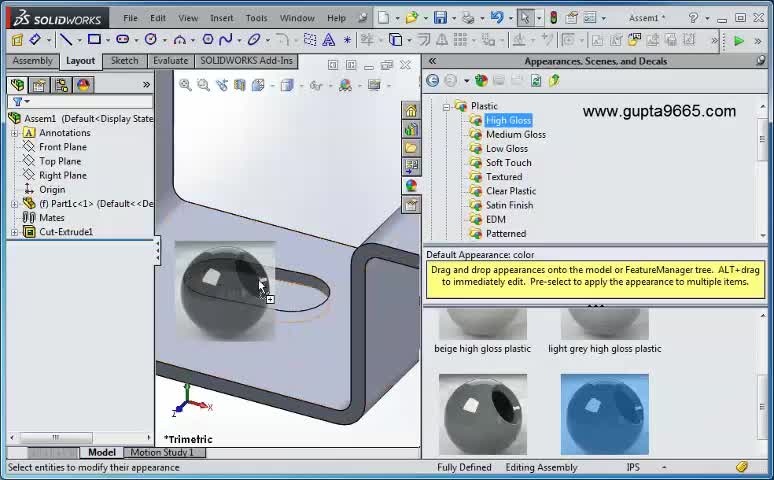Click the Section View icon
This screenshot has width=774, height=480.
240,85
